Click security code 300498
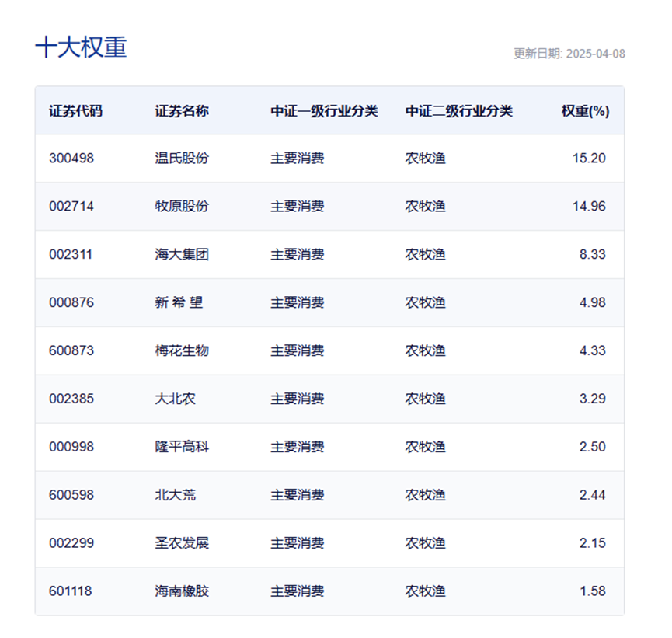Image resolution: width=672 pixels, height=638 pixels. (71, 159)
